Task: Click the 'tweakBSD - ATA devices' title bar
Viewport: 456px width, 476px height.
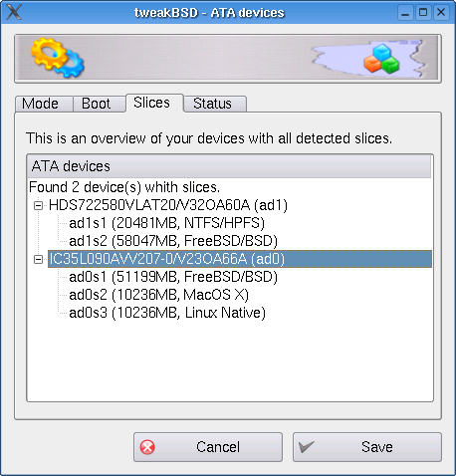Action: tap(209, 13)
